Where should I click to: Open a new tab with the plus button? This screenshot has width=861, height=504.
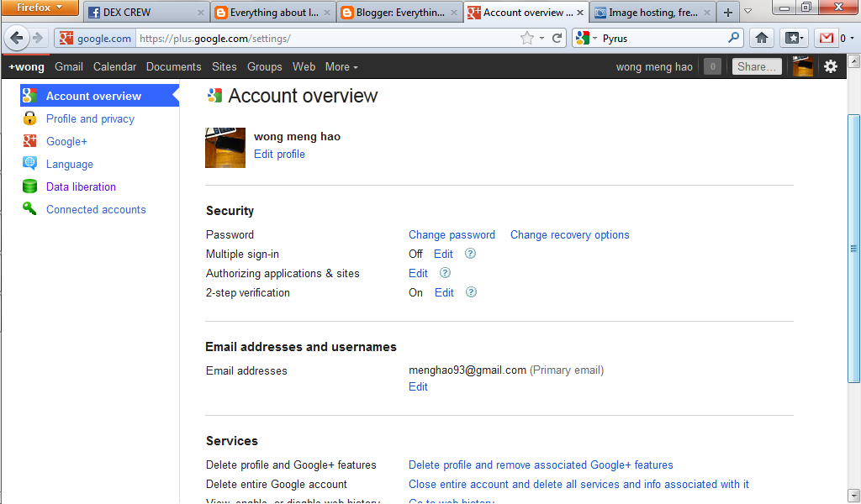(727, 13)
